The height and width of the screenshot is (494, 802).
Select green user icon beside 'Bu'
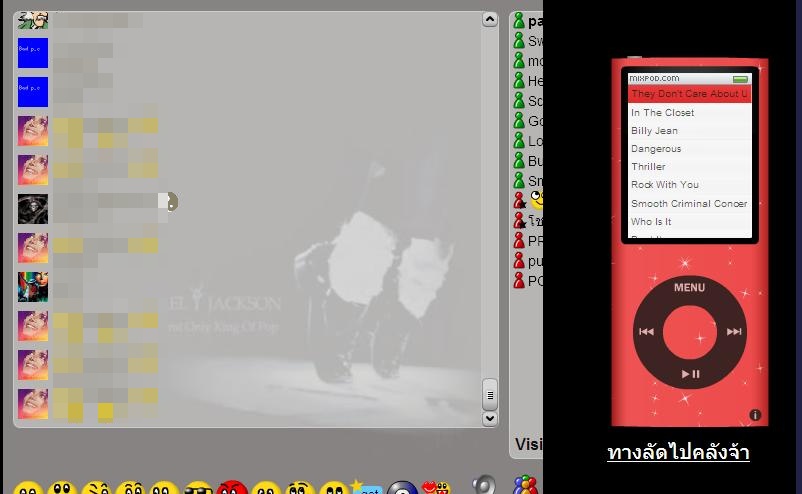(519, 161)
